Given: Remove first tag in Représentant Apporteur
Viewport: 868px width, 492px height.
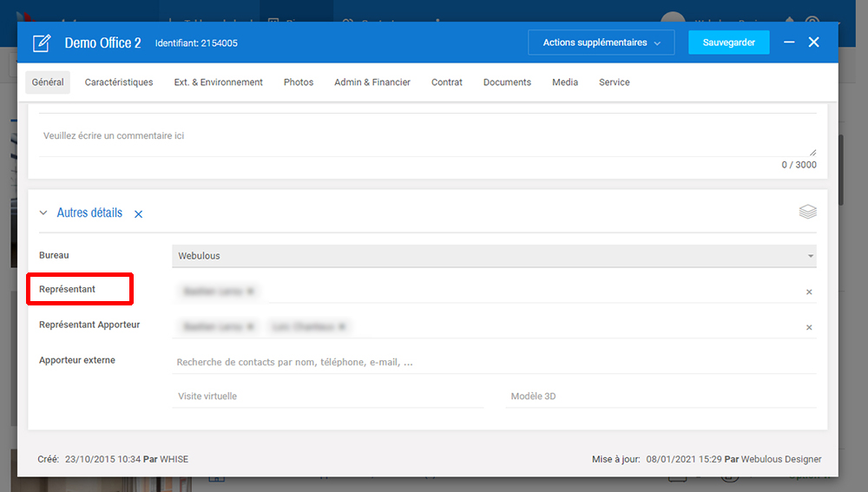Looking at the screenshot, I should pos(250,326).
